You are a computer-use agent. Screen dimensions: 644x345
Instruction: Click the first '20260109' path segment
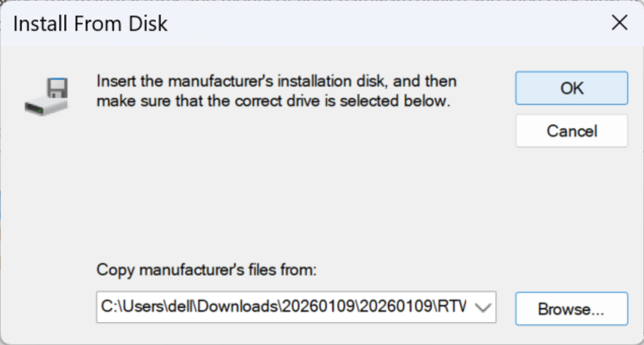click(x=317, y=307)
